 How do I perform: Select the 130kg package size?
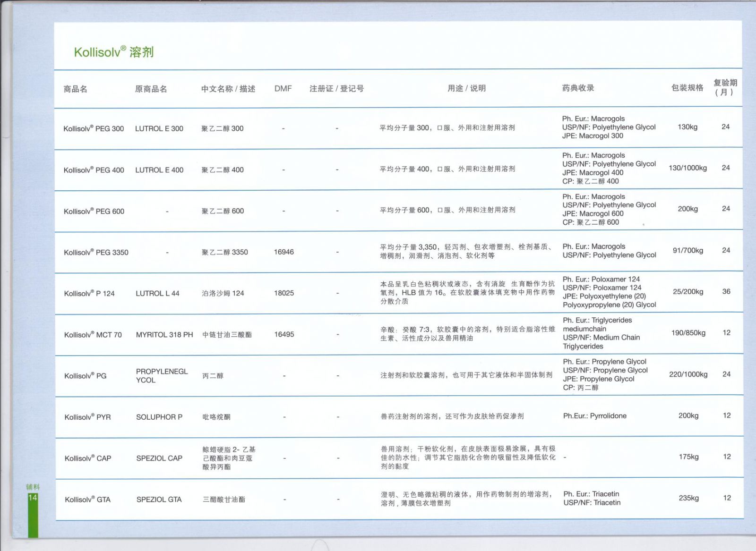(687, 127)
